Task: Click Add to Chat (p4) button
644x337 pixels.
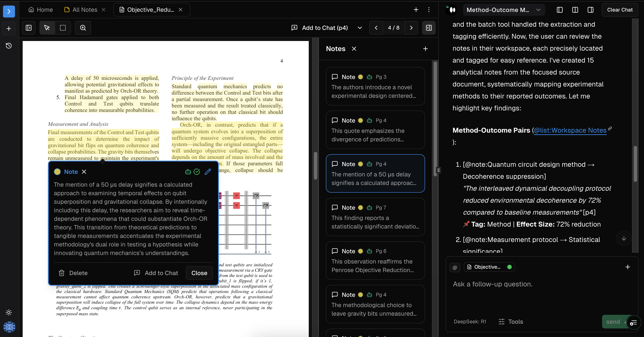Action: [x=320, y=28]
